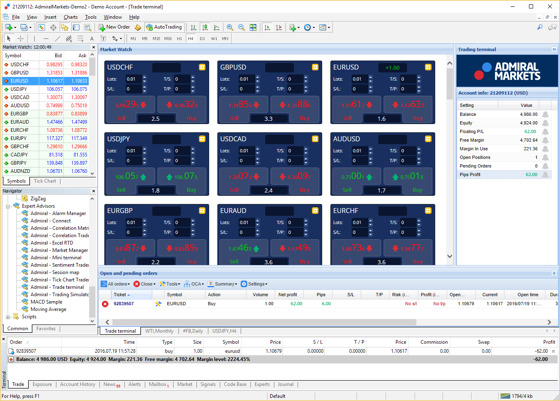Viewport: 560px width, 401px height.
Task: Collapse the Expert Advisors tree node
Action: click(x=8, y=206)
